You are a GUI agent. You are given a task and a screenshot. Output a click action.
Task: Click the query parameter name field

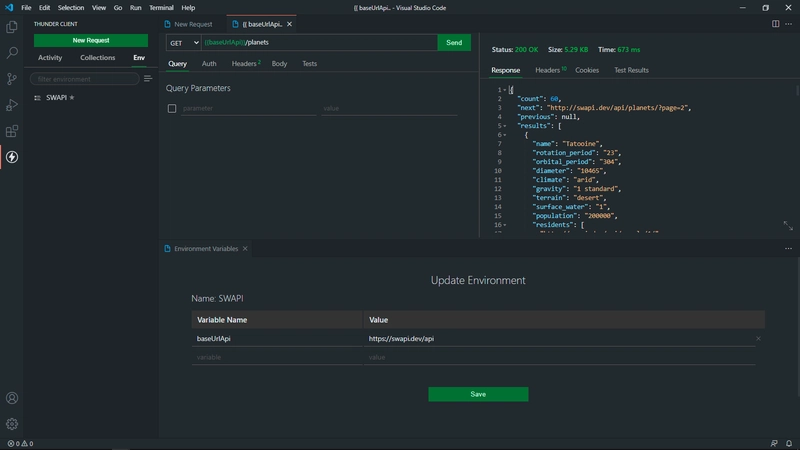point(248,108)
